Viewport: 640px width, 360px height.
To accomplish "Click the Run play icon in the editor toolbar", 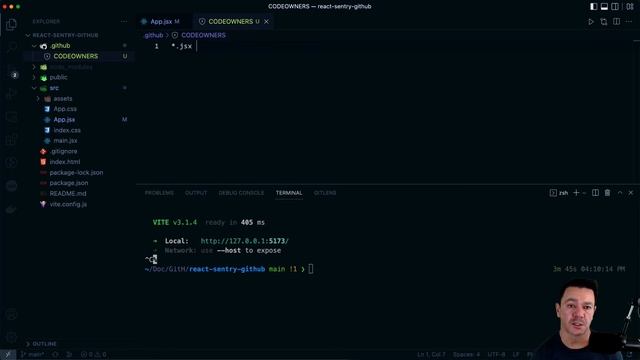I will [591, 22].
